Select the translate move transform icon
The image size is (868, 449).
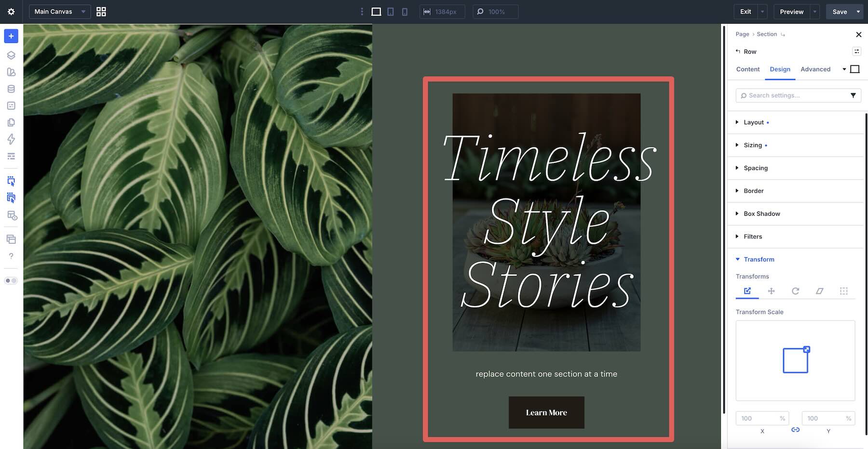click(772, 291)
